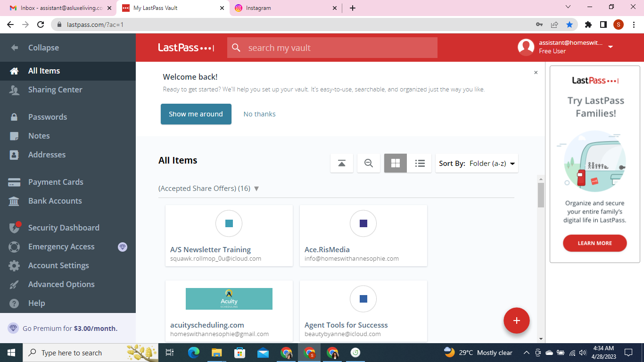Click the share this page icon
Viewport: 644px width, 362px height.
pyautogui.click(x=554, y=25)
